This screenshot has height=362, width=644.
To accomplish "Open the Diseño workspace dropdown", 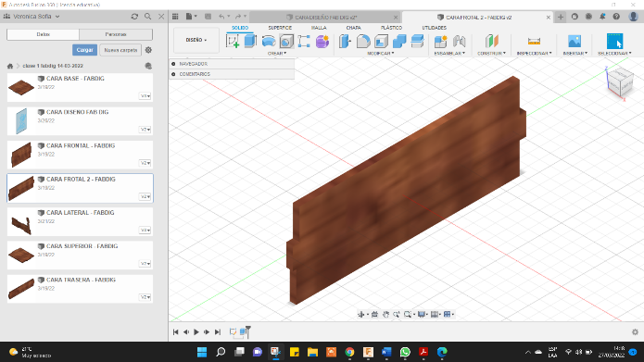I will (196, 40).
